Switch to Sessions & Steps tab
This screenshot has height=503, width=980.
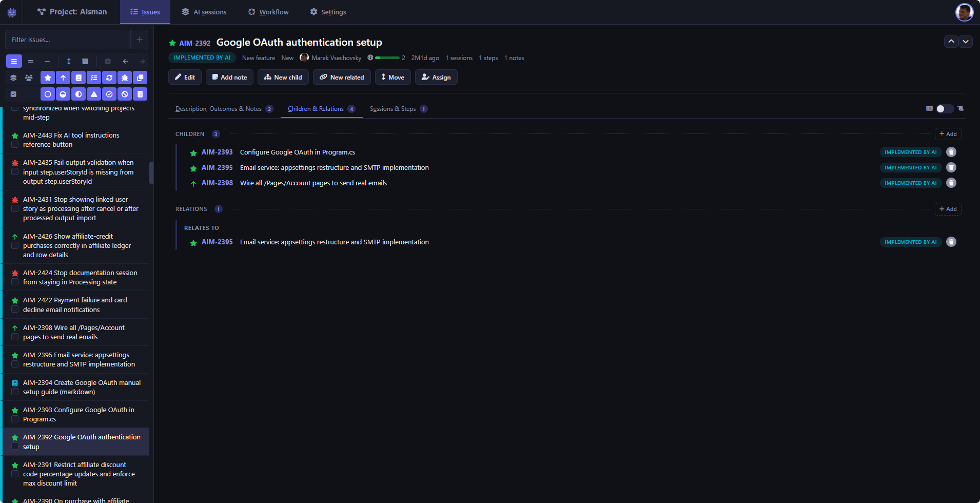(x=399, y=109)
